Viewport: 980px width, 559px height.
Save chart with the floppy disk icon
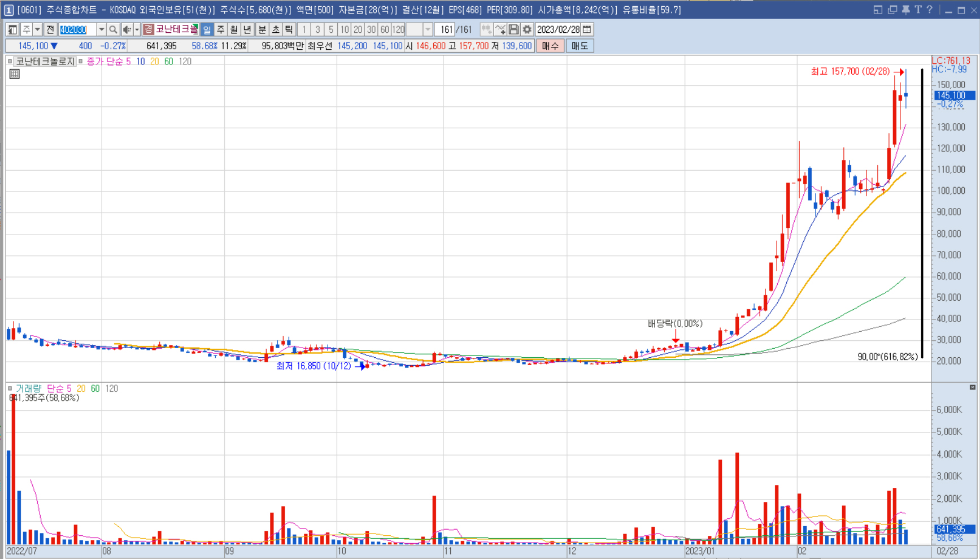(x=513, y=29)
